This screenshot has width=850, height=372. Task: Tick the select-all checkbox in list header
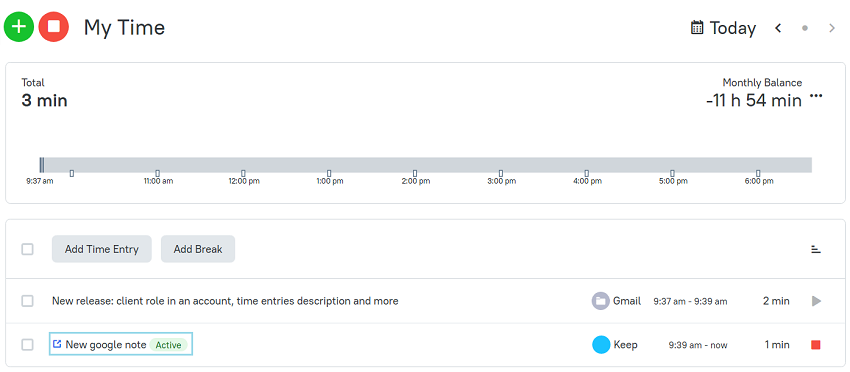coord(27,249)
